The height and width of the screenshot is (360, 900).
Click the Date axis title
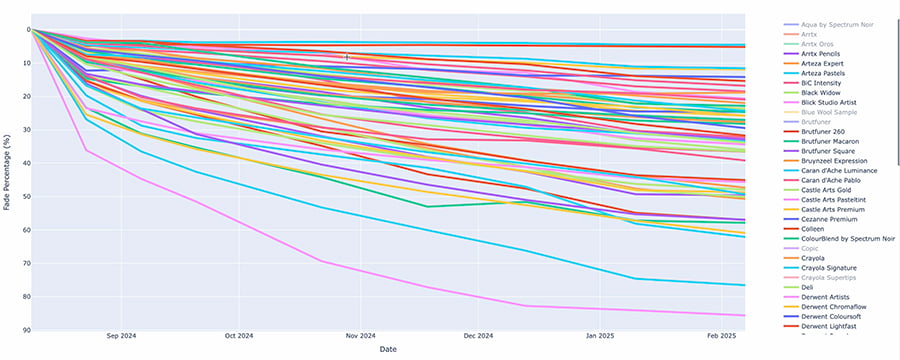[x=387, y=349]
